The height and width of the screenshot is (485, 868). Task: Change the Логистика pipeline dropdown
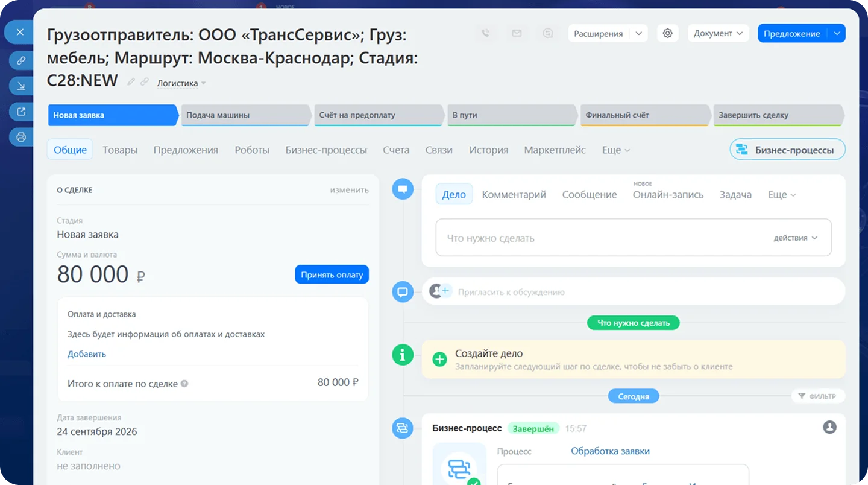(x=181, y=83)
